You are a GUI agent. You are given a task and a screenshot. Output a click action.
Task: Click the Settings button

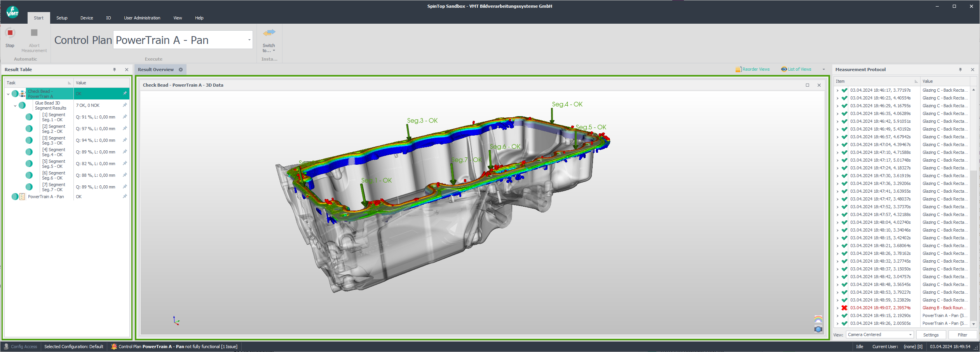931,335
